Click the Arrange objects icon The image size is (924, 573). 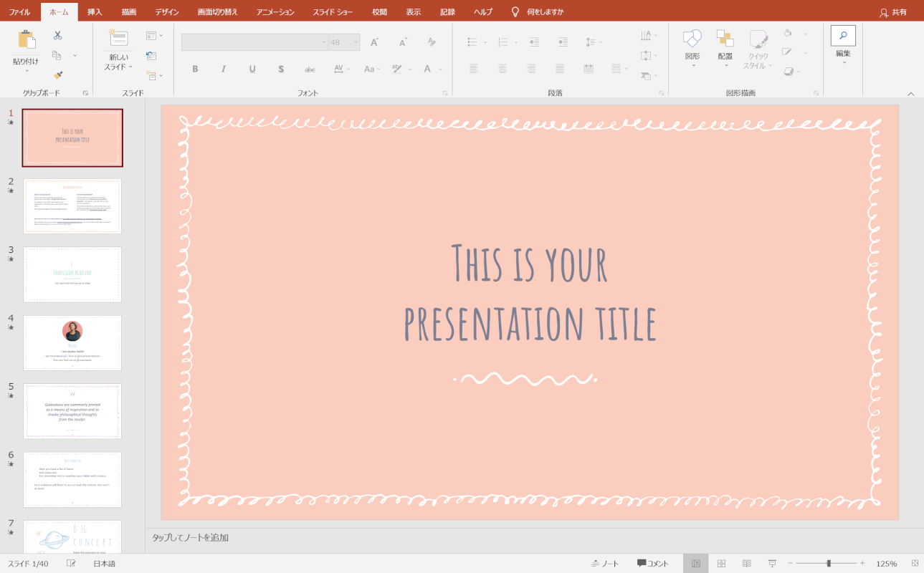[725, 39]
